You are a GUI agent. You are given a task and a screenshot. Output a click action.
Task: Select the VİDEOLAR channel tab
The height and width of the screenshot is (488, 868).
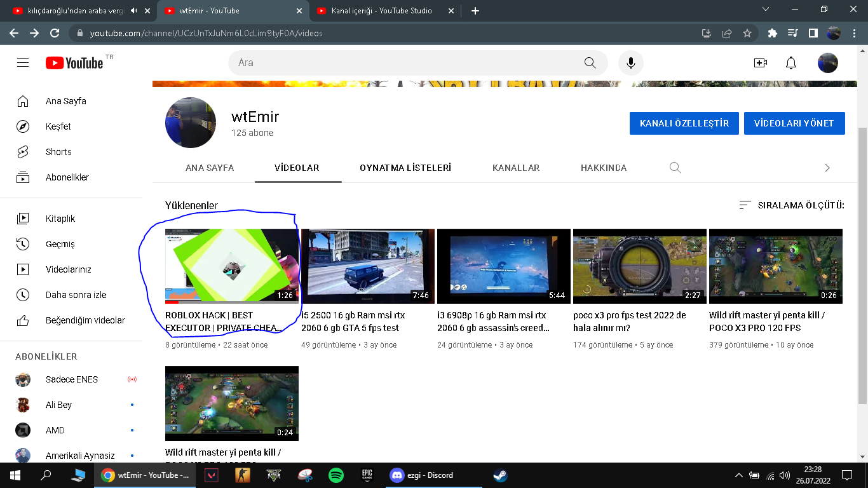297,168
